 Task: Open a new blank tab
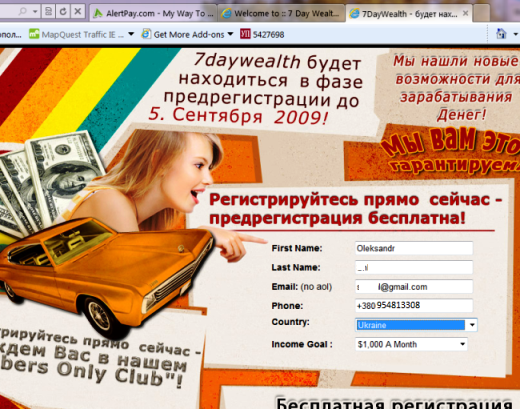[x=482, y=13]
